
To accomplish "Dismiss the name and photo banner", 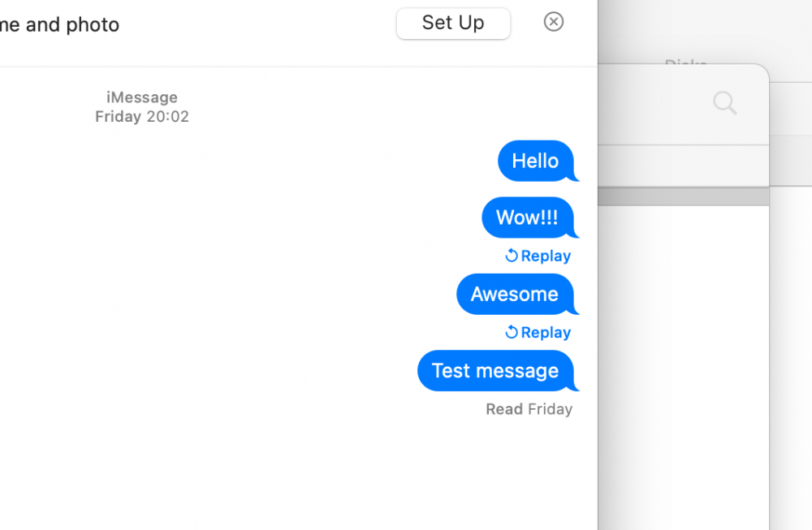I will click(x=554, y=22).
